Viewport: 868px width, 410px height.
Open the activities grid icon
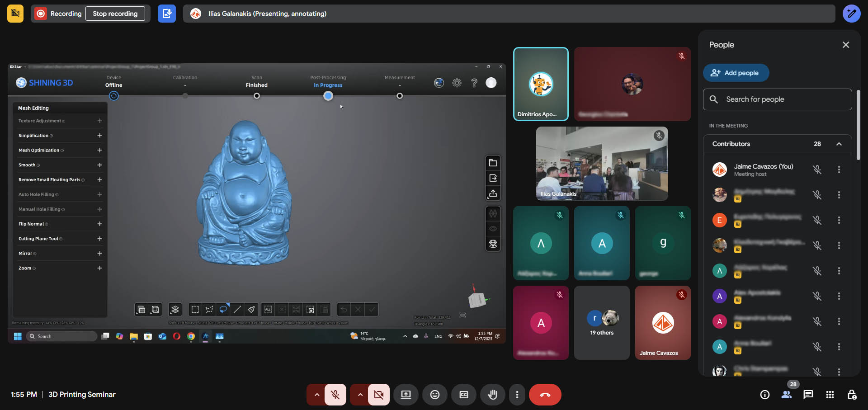[x=830, y=395]
